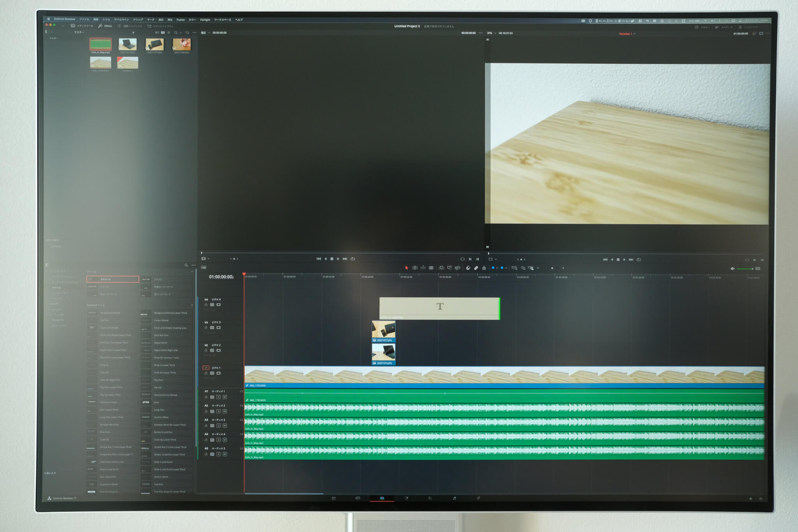Viewport: 798px width, 532px height.
Task: Switch media pool to thumbnail grid view
Action: tap(163, 33)
